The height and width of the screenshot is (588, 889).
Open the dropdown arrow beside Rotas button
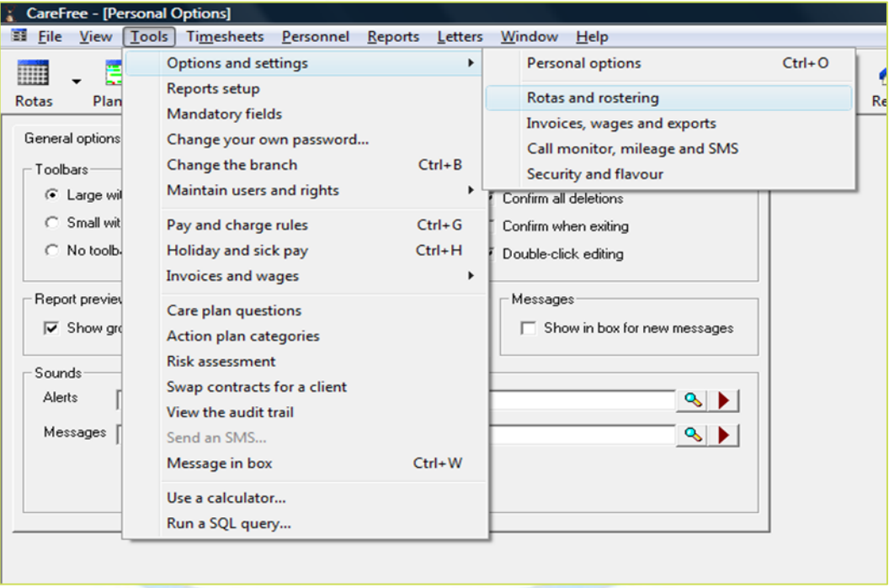point(77,82)
